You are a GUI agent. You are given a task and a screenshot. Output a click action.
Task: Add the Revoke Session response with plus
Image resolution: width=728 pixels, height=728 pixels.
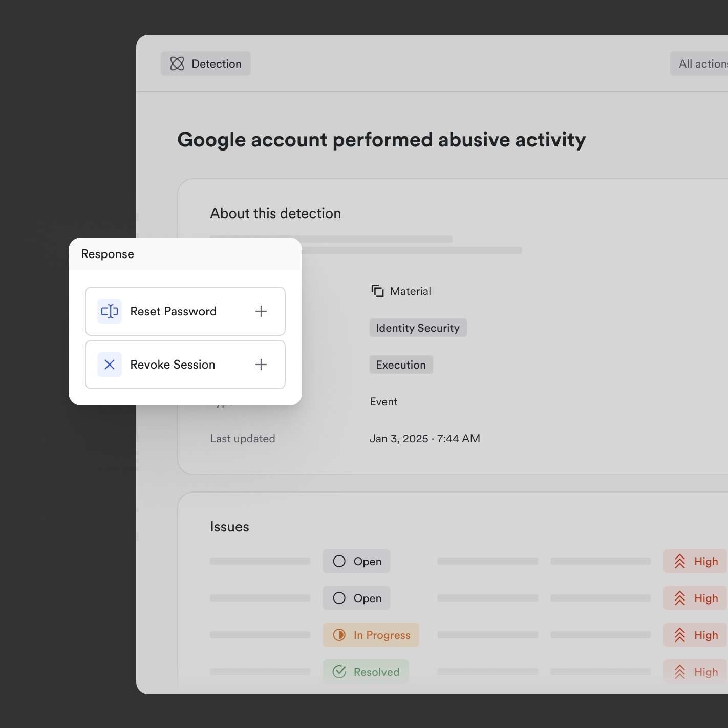point(261,365)
